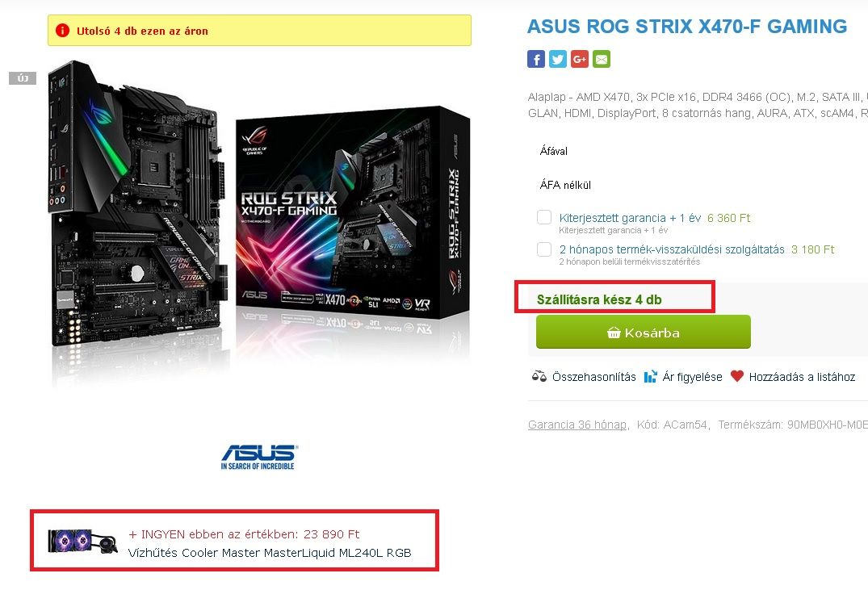Share product on Twitter icon
Image resolution: width=868 pixels, height=590 pixels.
coord(557,59)
